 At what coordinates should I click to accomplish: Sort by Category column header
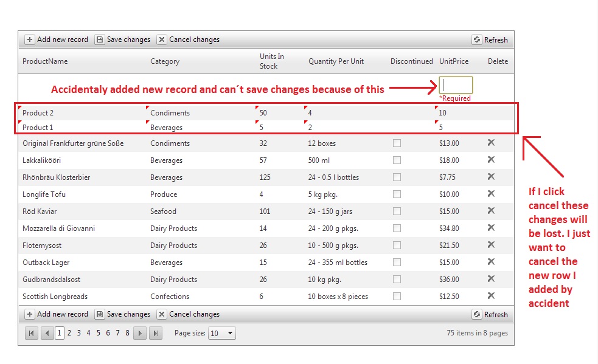[165, 61]
